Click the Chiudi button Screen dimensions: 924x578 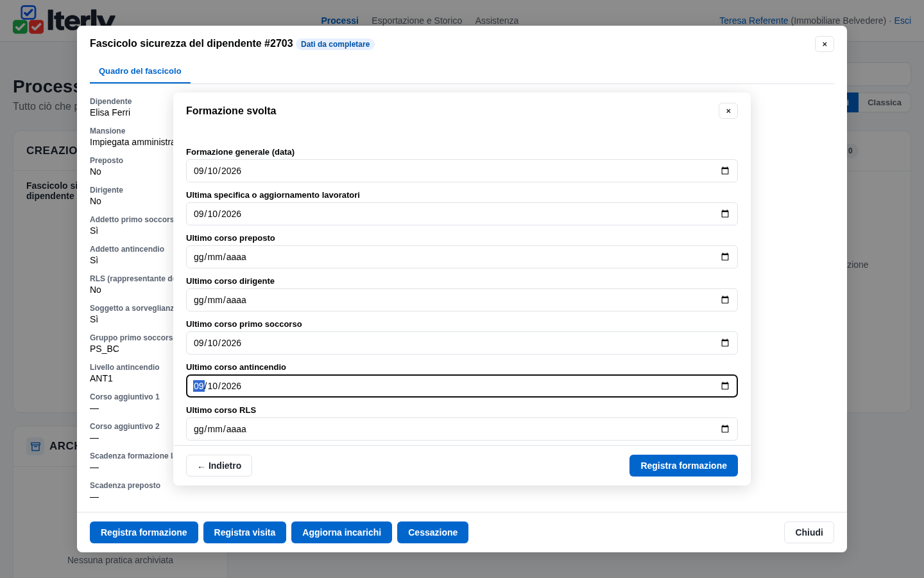click(x=809, y=532)
